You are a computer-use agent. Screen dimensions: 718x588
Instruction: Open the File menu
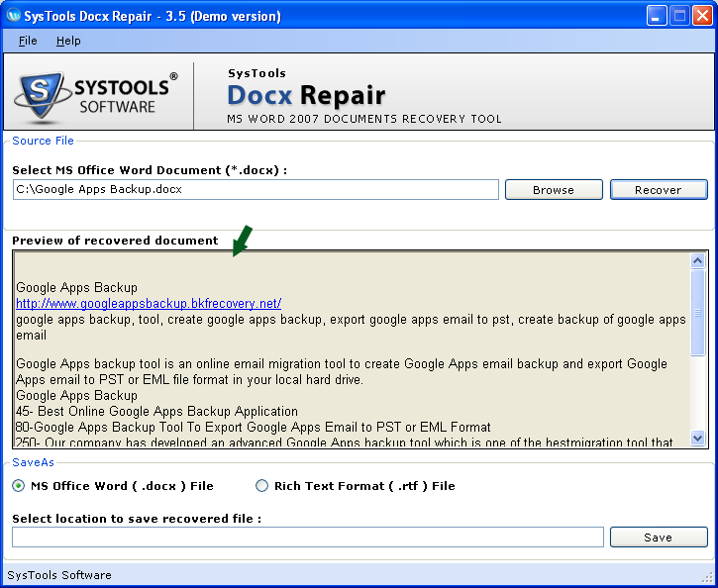tap(28, 41)
